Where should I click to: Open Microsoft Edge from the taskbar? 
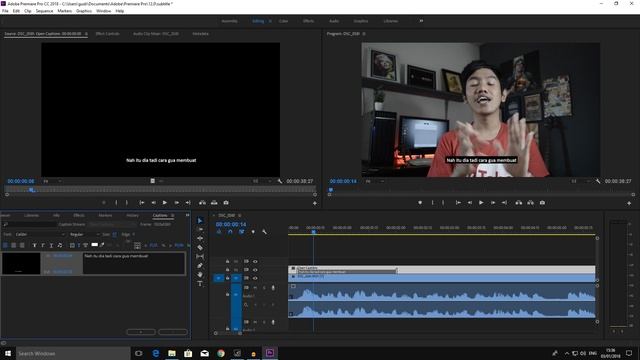coord(156,353)
